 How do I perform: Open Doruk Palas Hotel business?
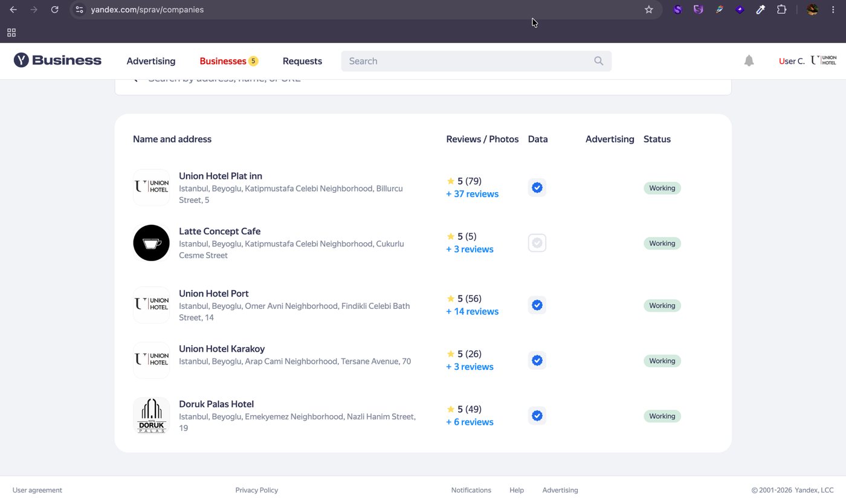pos(216,404)
